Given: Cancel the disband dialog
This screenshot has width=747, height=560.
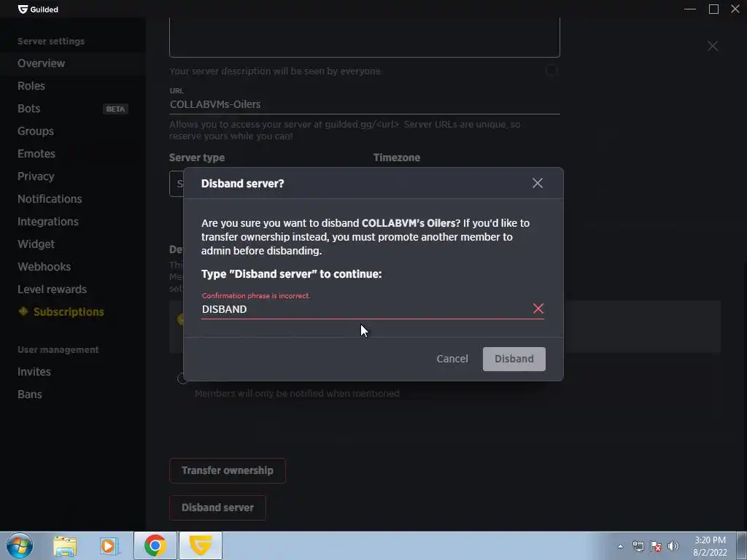Looking at the screenshot, I should pyautogui.click(x=452, y=359).
